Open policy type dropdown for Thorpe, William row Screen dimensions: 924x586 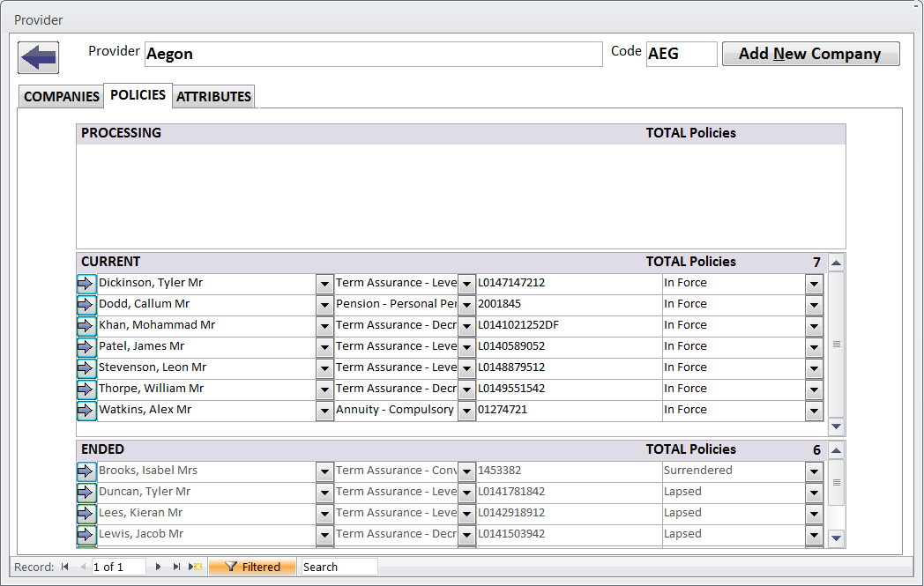(466, 389)
